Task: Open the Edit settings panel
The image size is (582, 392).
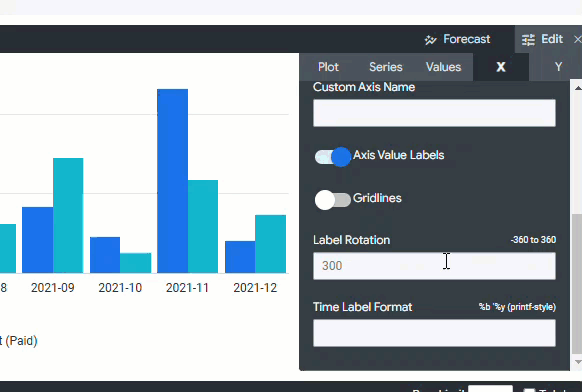Action: click(x=542, y=39)
